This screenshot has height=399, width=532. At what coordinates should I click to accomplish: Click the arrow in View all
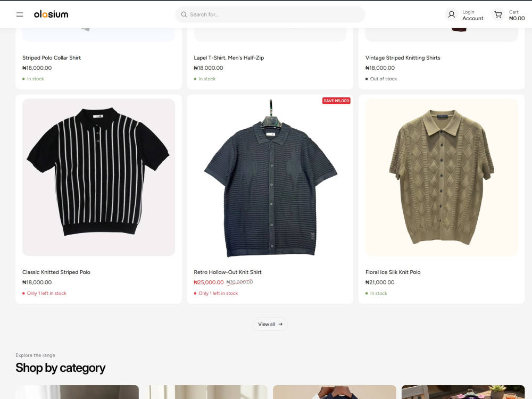tap(280, 324)
